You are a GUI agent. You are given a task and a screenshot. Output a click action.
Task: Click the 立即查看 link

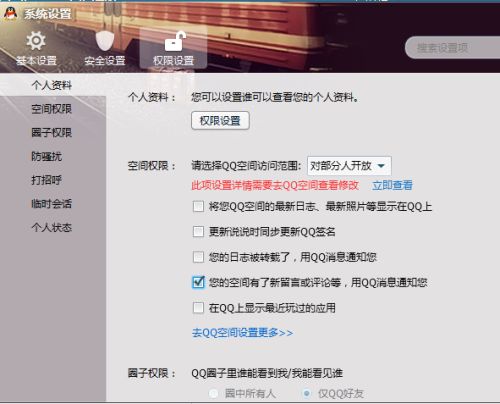(392, 185)
